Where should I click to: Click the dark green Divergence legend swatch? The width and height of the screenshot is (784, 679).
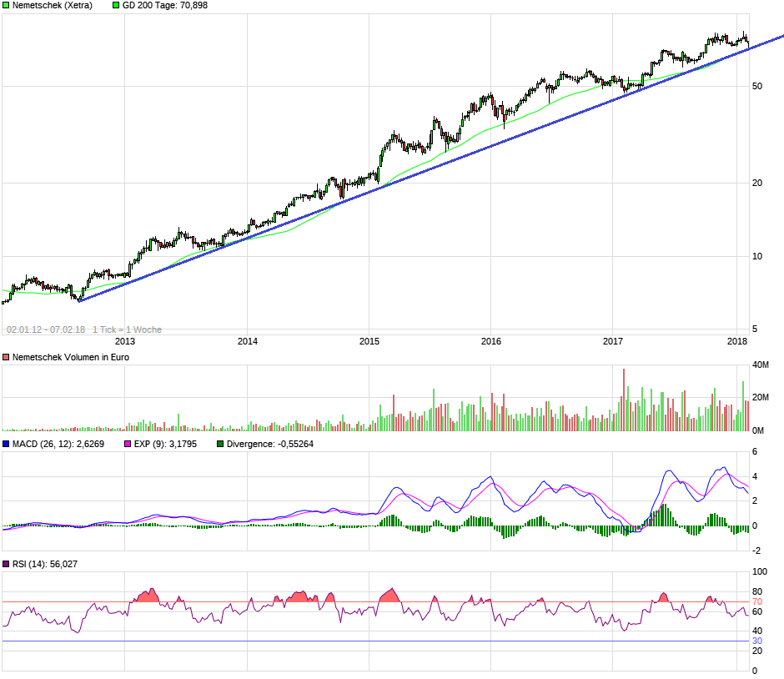coord(220,445)
